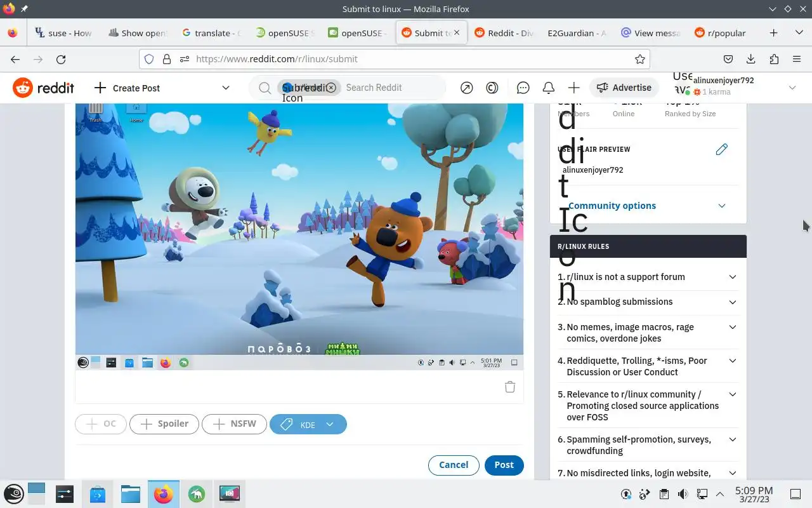Open the notifications bell icon

(x=548, y=88)
